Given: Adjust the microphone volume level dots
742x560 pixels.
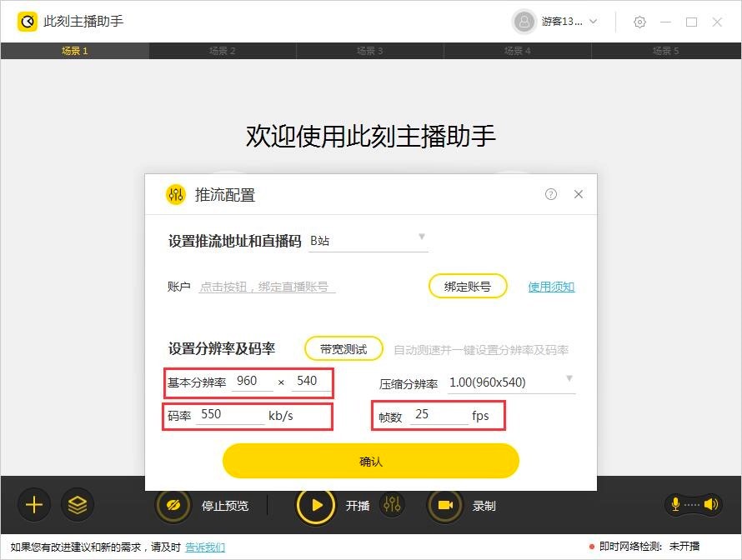Looking at the screenshot, I should coord(692,504).
